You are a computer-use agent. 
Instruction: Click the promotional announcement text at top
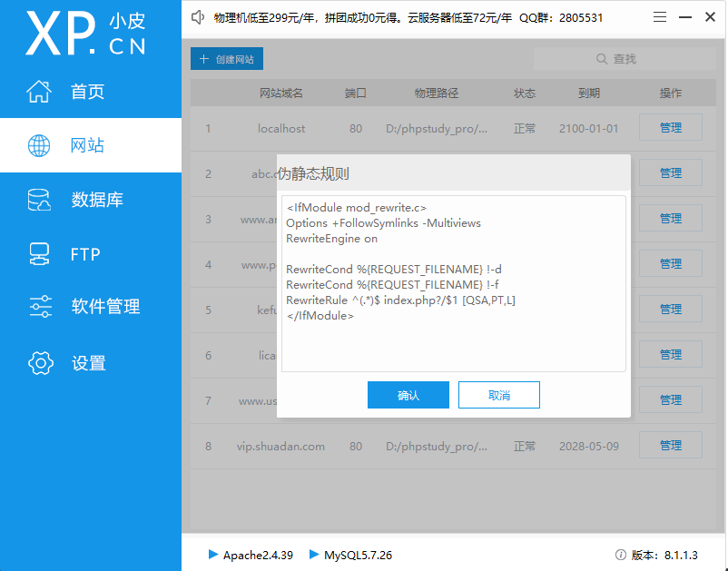(x=408, y=17)
